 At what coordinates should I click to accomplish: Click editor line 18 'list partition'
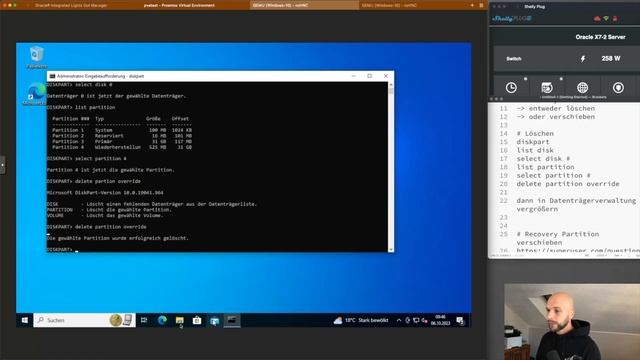tap(545, 167)
